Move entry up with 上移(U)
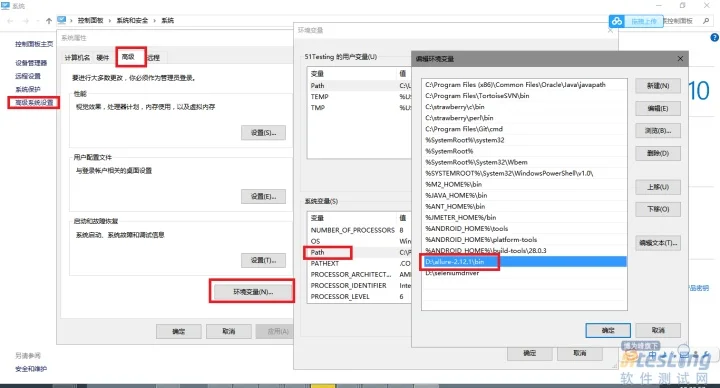 pyautogui.click(x=658, y=187)
